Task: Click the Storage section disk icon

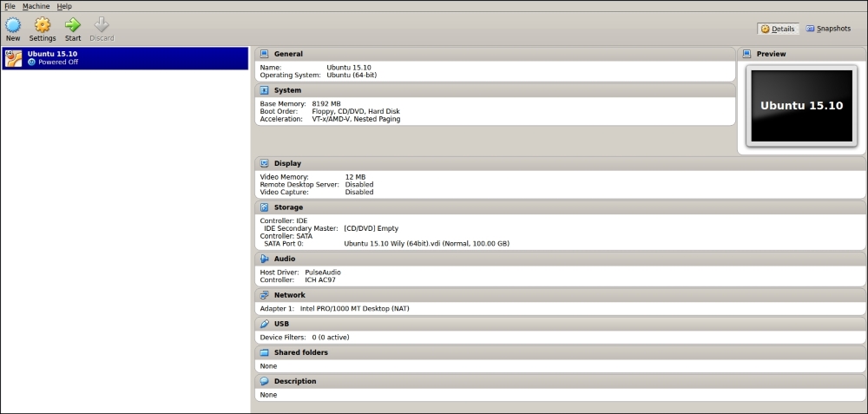Action: (x=264, y=207)
